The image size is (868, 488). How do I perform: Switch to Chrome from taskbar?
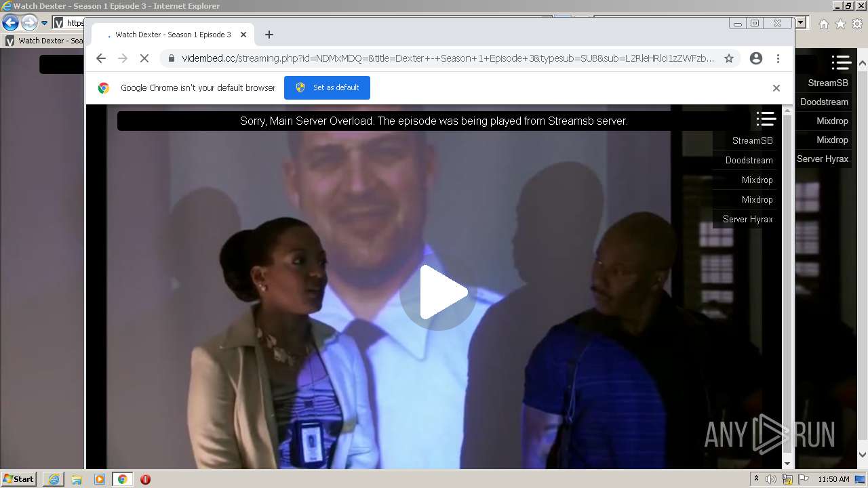[x=122, y=479]
